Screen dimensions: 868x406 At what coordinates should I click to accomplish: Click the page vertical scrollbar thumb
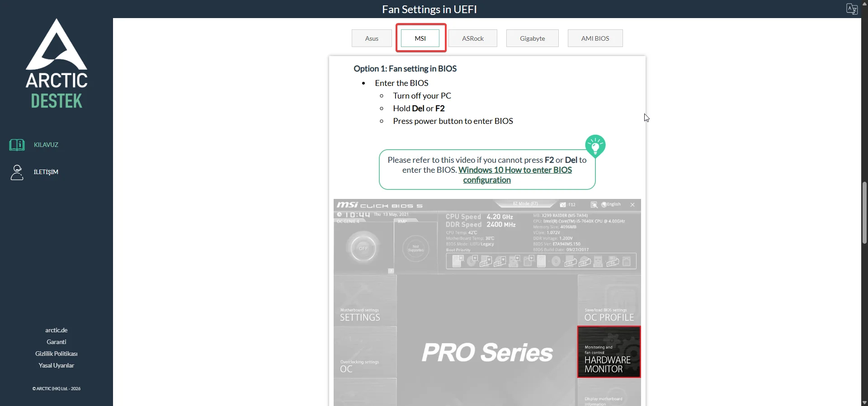[x=864, y=212]
